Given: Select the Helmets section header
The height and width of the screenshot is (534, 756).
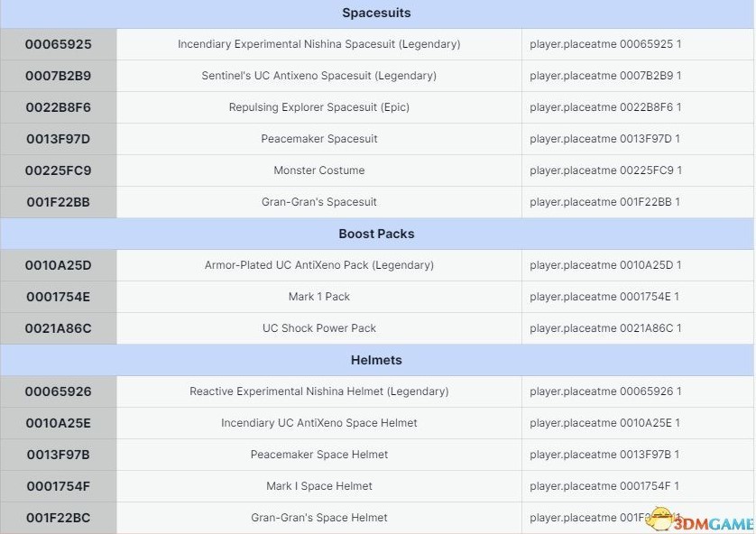Looking at the screenshot, I should (376, 360).
